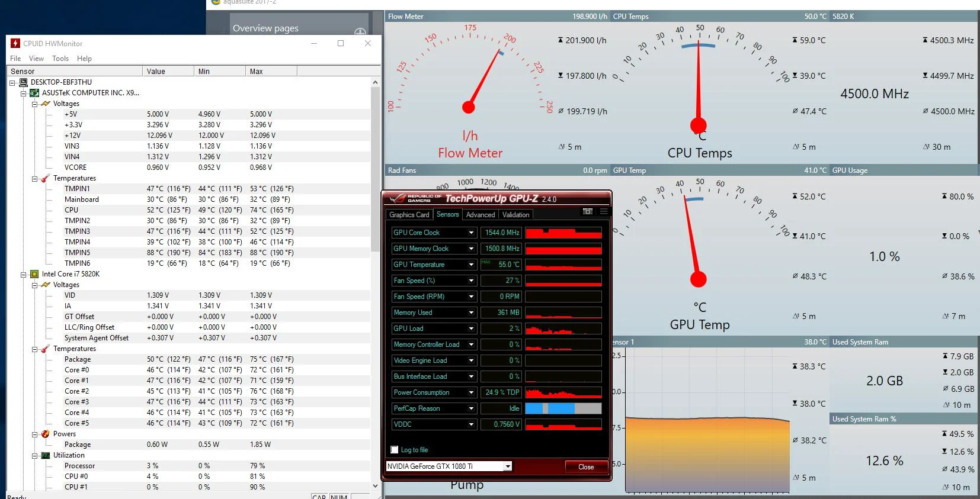
Task: Click the CPUID HWMonitor lightning app icon
Action: 15,43
